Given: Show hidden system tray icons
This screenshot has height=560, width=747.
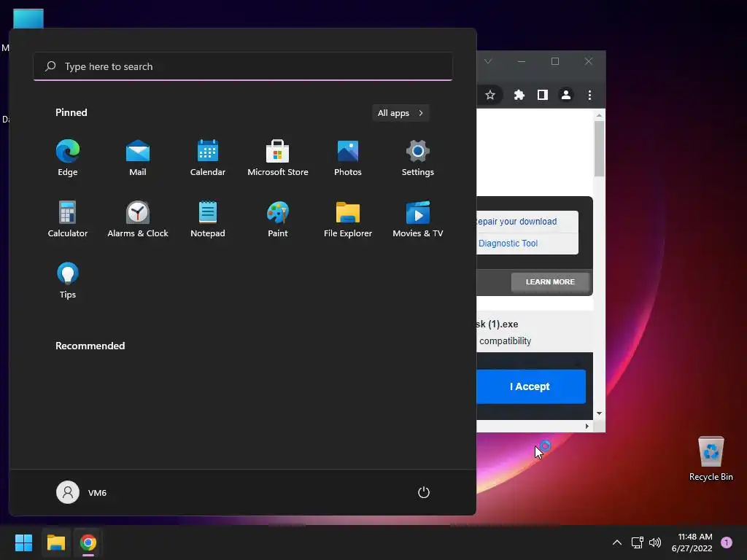Looking at the screenshot, I should 617,542.
